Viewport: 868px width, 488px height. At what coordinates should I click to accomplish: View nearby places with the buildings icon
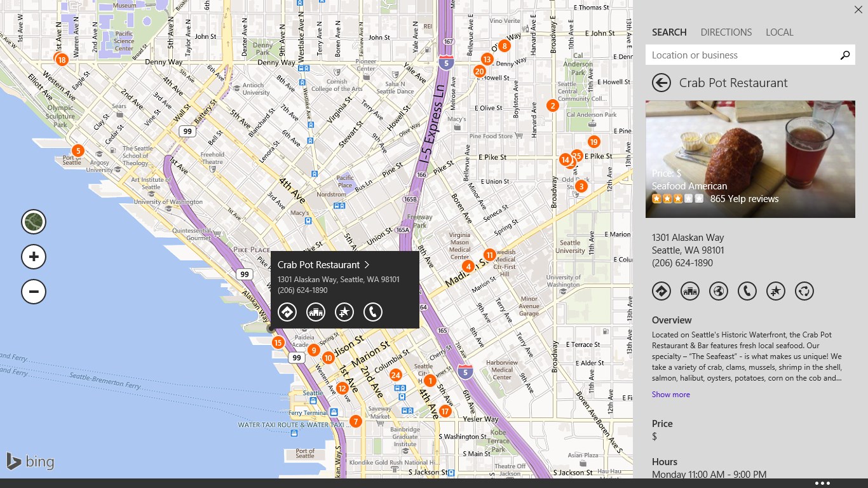point(690,291)
